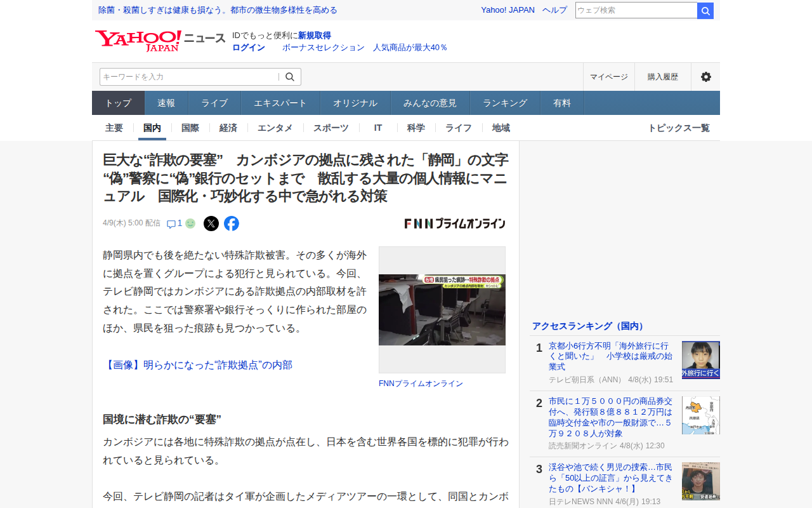Select the 国内 category

(152, 128)
